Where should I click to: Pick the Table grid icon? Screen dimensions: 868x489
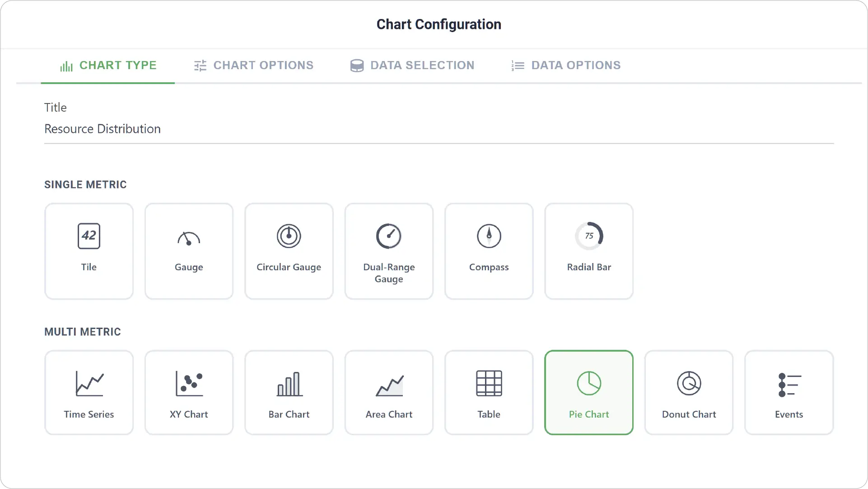click(x=489, y=383)
